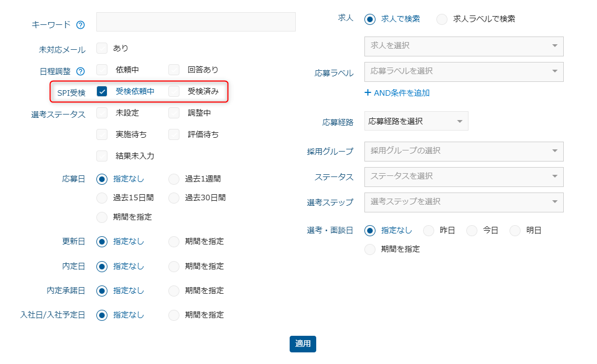Select 求人で検索 radio button
The width and height of the screenshot is (597, 364).
370,19
